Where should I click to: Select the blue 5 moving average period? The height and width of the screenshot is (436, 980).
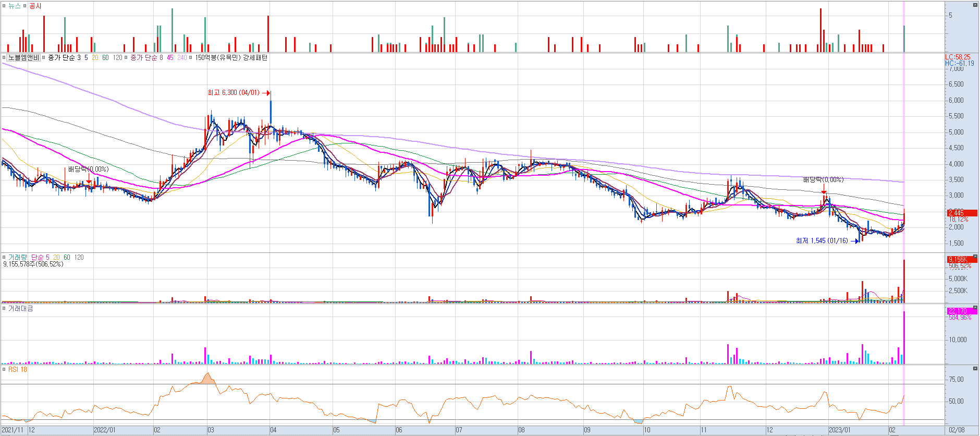tap(87, 58)
